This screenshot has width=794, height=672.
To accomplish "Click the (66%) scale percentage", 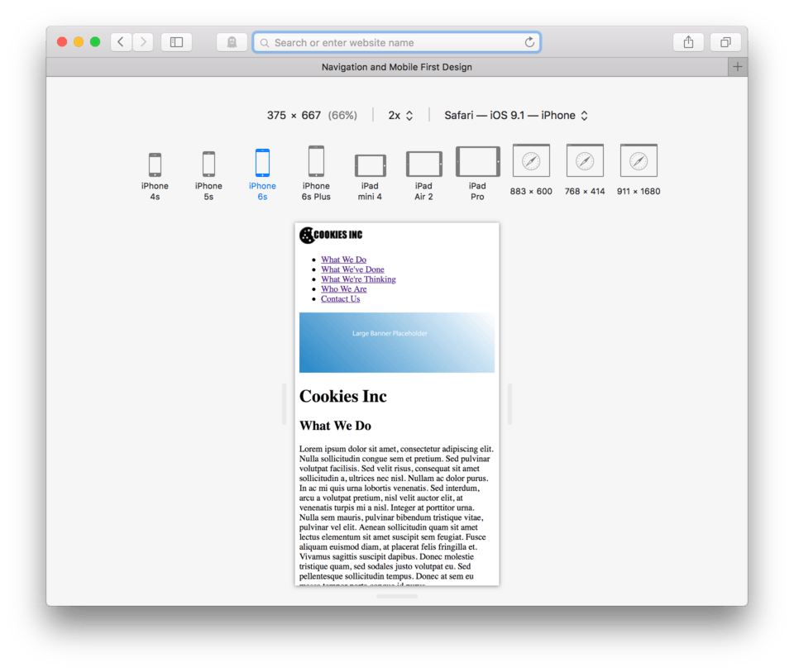I will pos(342,116).
